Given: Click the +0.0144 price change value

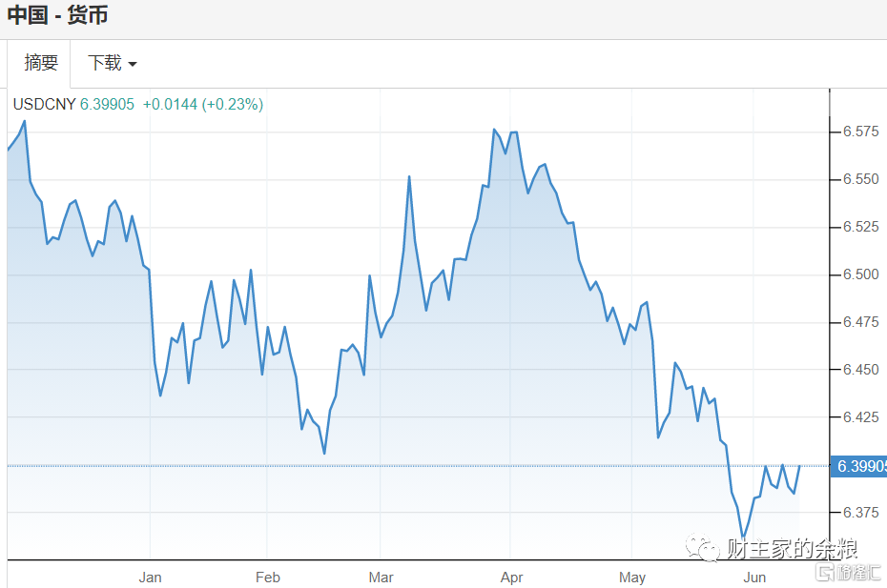Looking at the screenshot, I should [170, 104].
